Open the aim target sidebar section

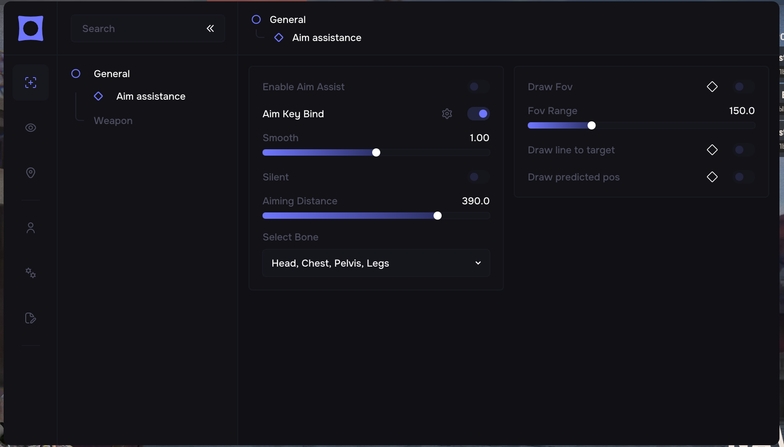pyautogui.click(x=30, y=82)
